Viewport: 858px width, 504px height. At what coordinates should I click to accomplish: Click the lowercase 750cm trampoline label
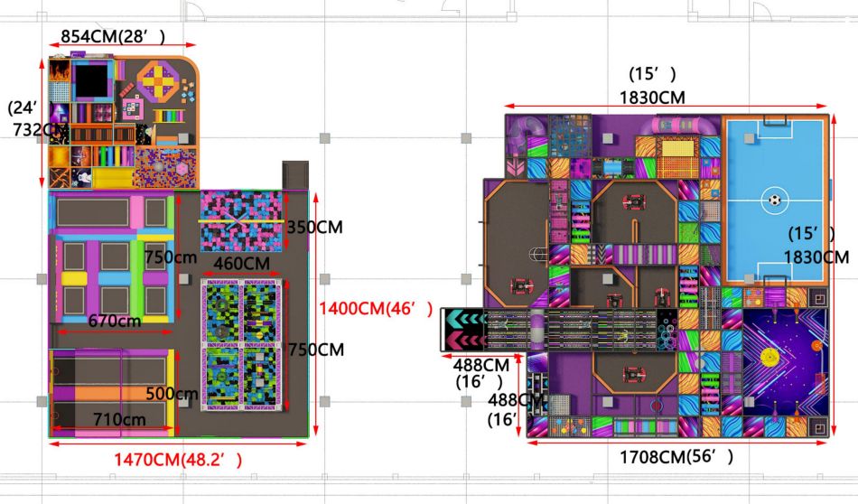point(171,257)
